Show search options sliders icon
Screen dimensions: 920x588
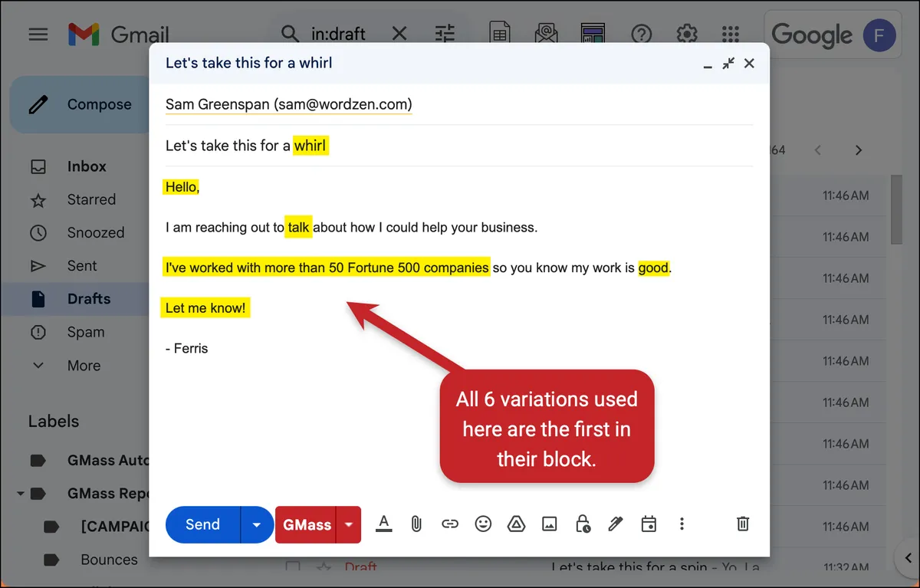point(445,34)
